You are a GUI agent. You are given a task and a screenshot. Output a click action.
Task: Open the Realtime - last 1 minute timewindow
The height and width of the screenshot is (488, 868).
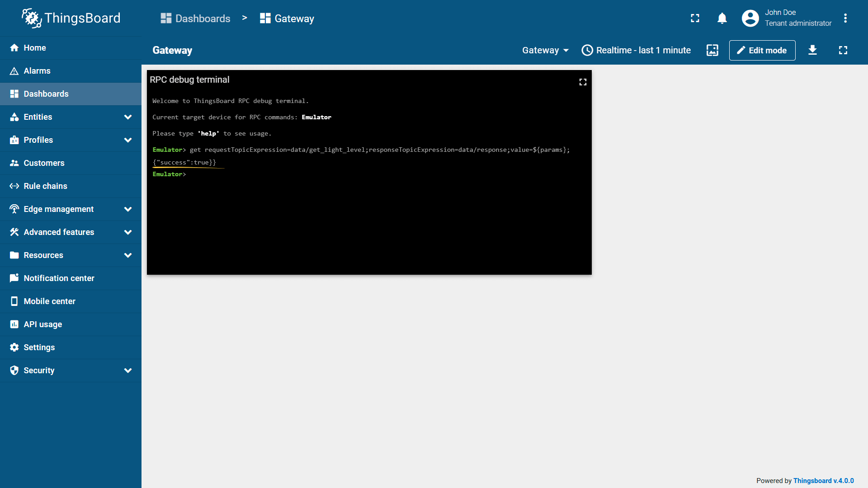[636, 50]
